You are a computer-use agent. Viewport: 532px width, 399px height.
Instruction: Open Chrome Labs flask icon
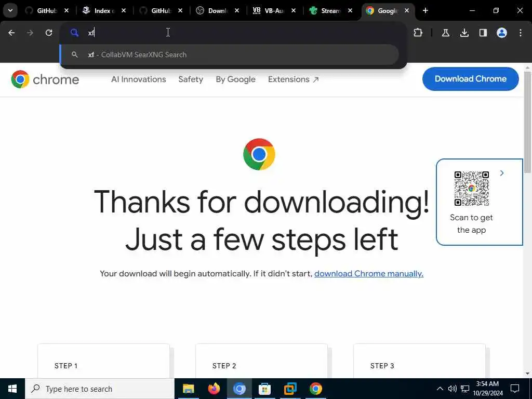click(445, 33)
